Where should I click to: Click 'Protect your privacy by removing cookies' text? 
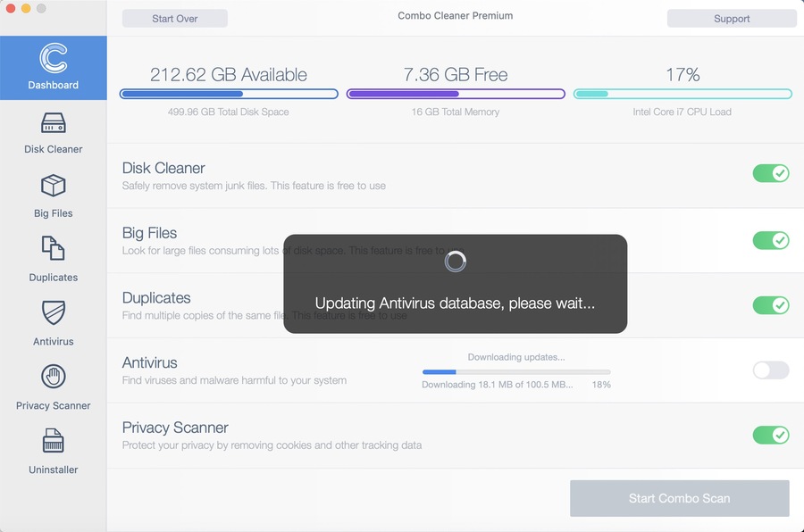tap(272, 445)
